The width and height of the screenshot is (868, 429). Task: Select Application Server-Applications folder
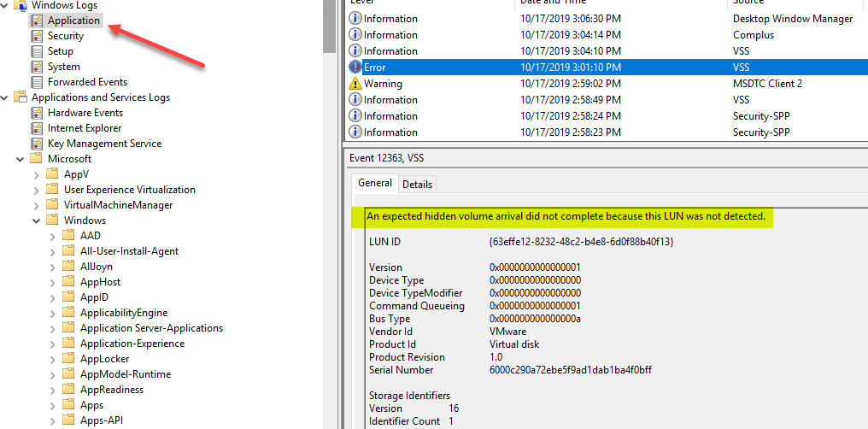(x=152, y=328)
